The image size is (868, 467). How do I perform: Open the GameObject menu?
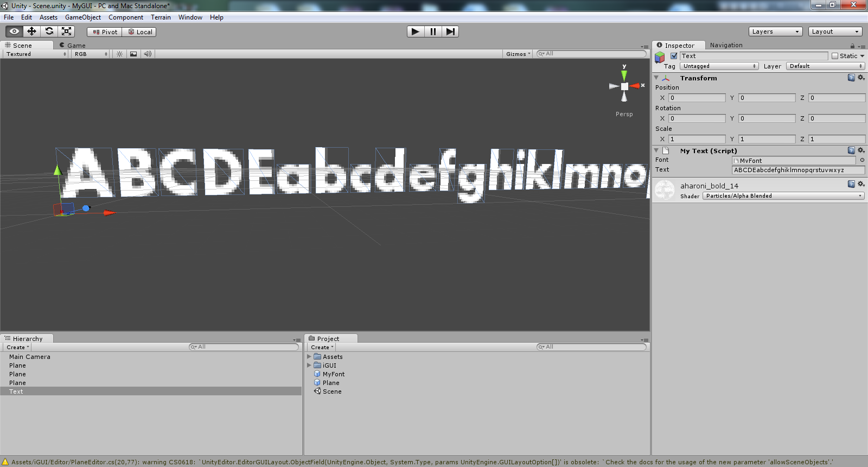[x=82, y=17]
